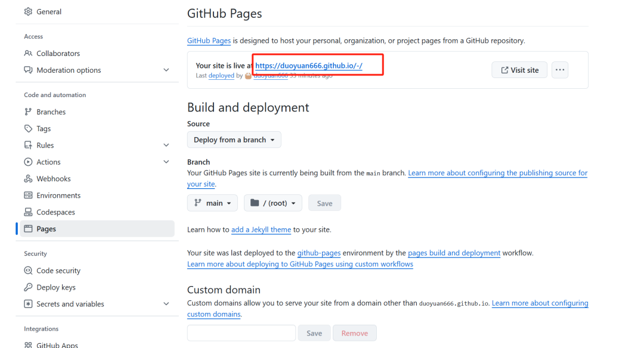The height and width of the screenshot is (348, 644).
Task: Click the GitHub Pages documentation link
Action: pyautogui.click(x=209, y=41)
